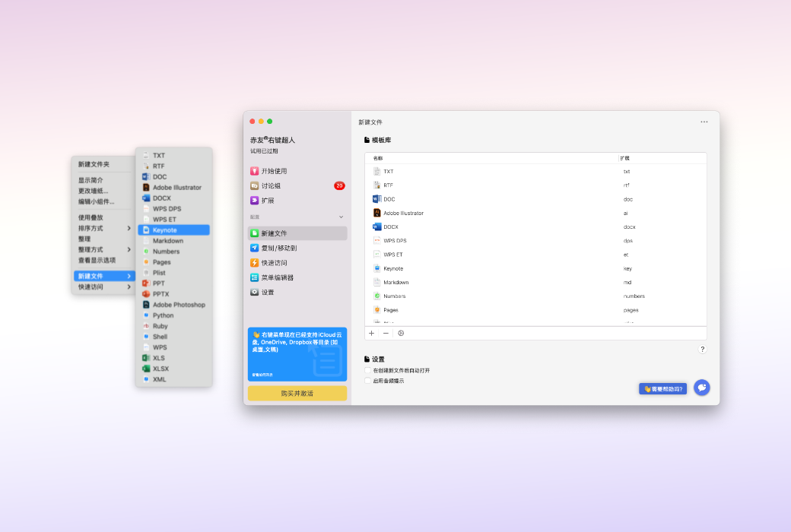Click the yellow 购买并激活 button

tap(297, 394)
